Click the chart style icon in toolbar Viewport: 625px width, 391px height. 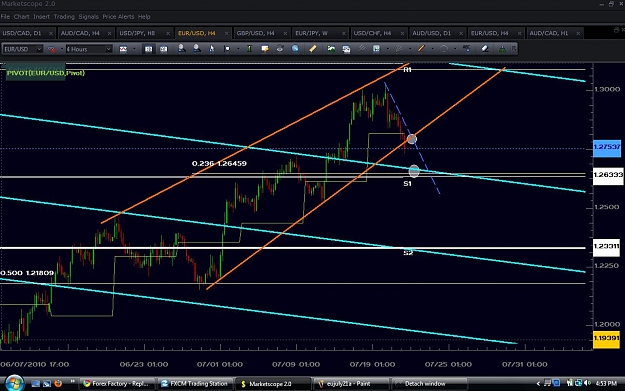[123, 49]
